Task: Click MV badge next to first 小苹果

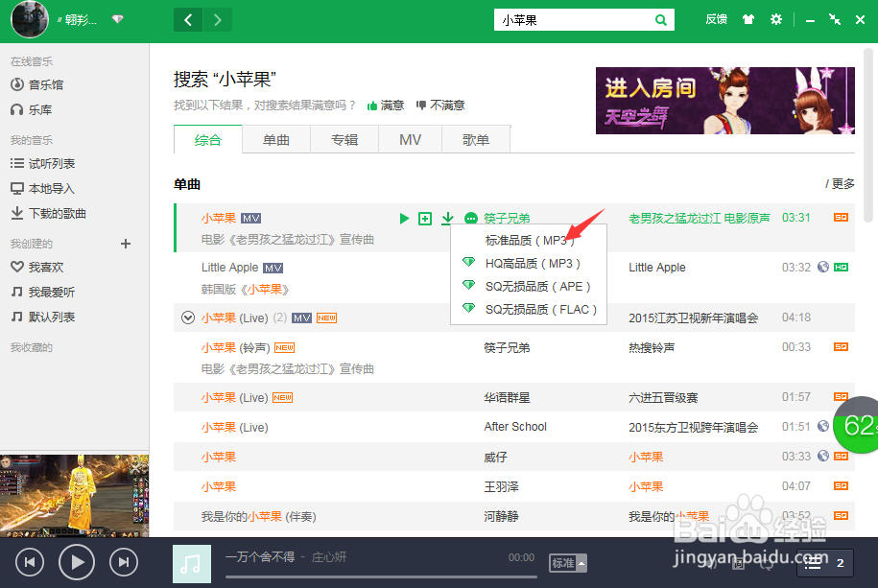Action: pos(250,219)
